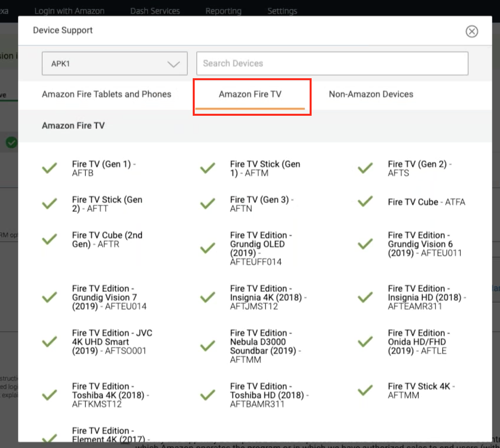Viewport: 500px width, 448px height.
Task: Click into the Search Devices field
Action: coord(333,63)
